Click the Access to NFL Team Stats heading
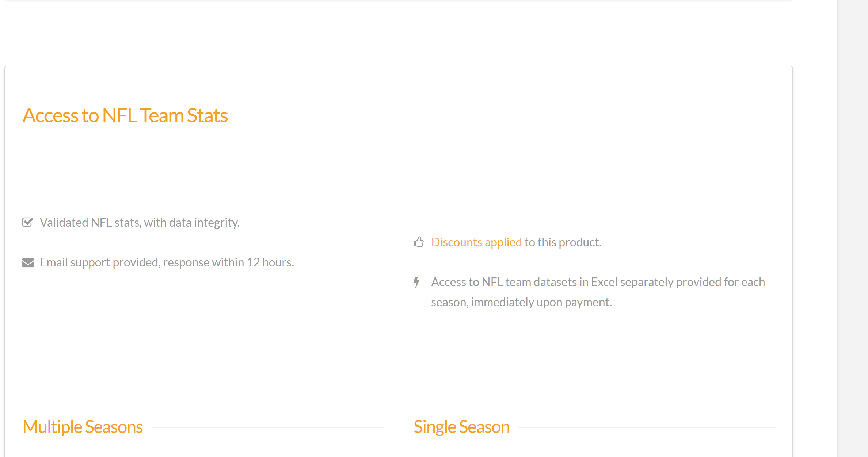Viewport: 868px width, 457px height. click(125, 115)
